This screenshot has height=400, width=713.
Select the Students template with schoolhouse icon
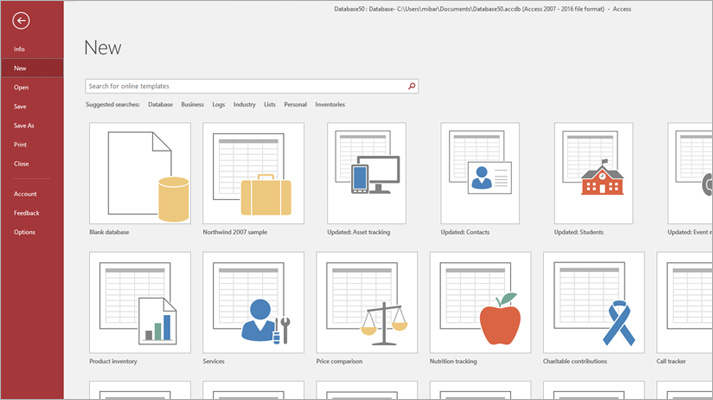[x=593, y=173]
